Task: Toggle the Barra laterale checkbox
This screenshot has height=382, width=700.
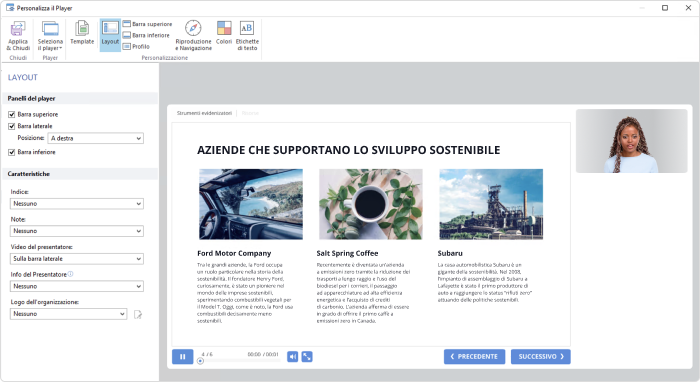Action: tap(12, 126)
